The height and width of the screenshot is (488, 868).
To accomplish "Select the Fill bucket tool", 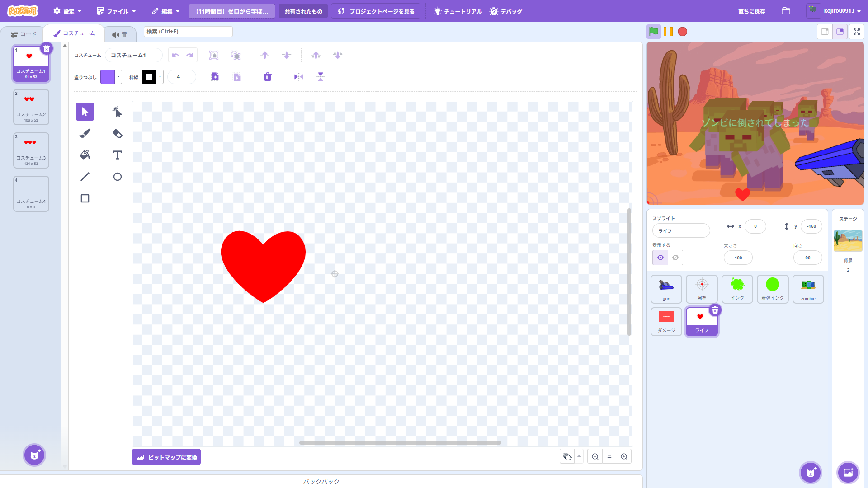I will (85, 155).
